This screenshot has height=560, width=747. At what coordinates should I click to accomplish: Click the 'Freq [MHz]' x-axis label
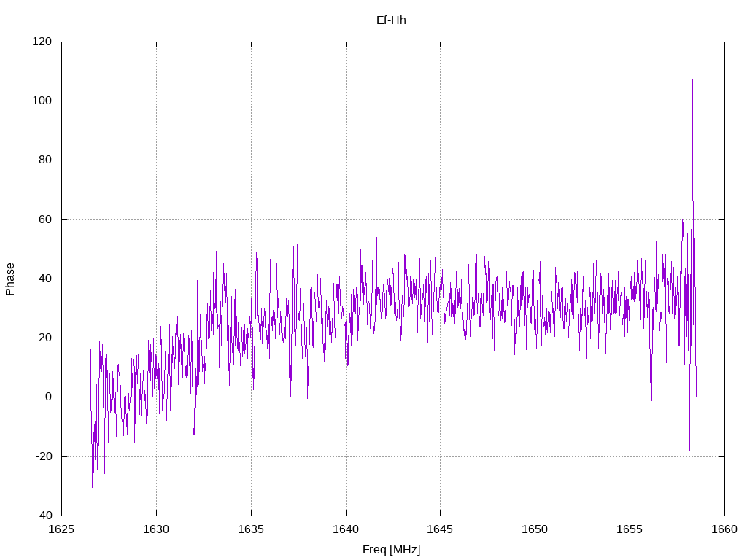pyautogui.click(x=391, y=550)
